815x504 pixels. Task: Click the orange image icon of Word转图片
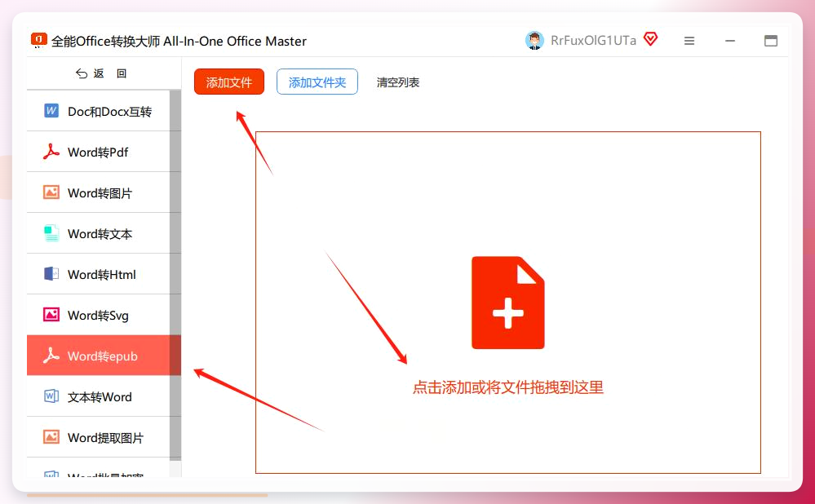[51, 192]
